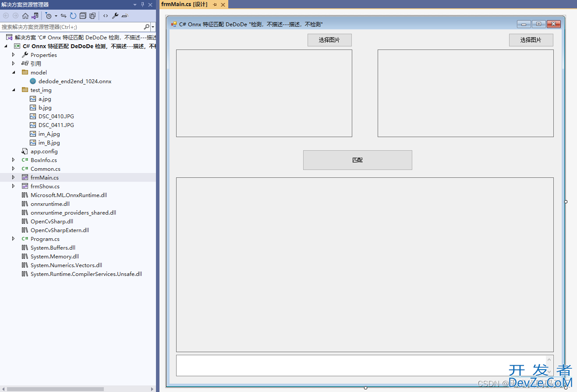Collapse all nodes with the Collapse All icon
577x392 pixels.
(83, 16)
